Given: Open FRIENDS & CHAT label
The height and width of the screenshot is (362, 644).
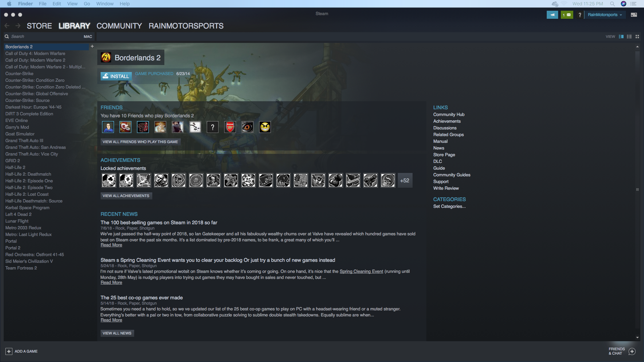Looking at the screenshot, I should [616, 351].
